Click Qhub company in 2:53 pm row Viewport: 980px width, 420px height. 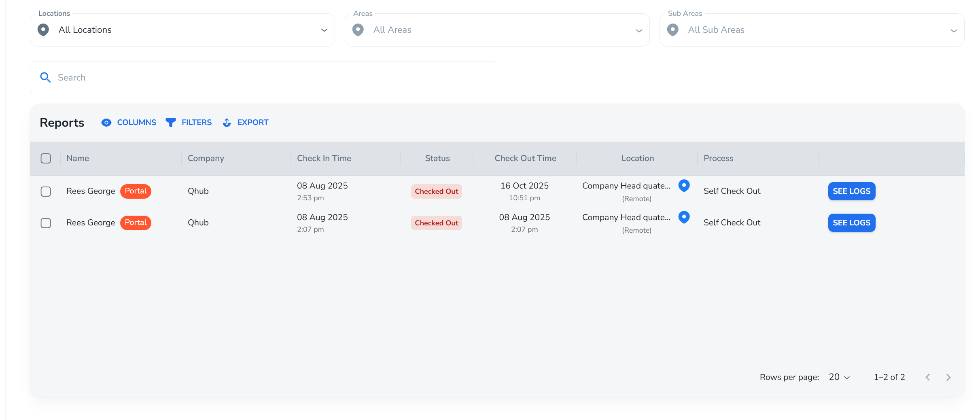pyautogui.click(x=198, y=191)
